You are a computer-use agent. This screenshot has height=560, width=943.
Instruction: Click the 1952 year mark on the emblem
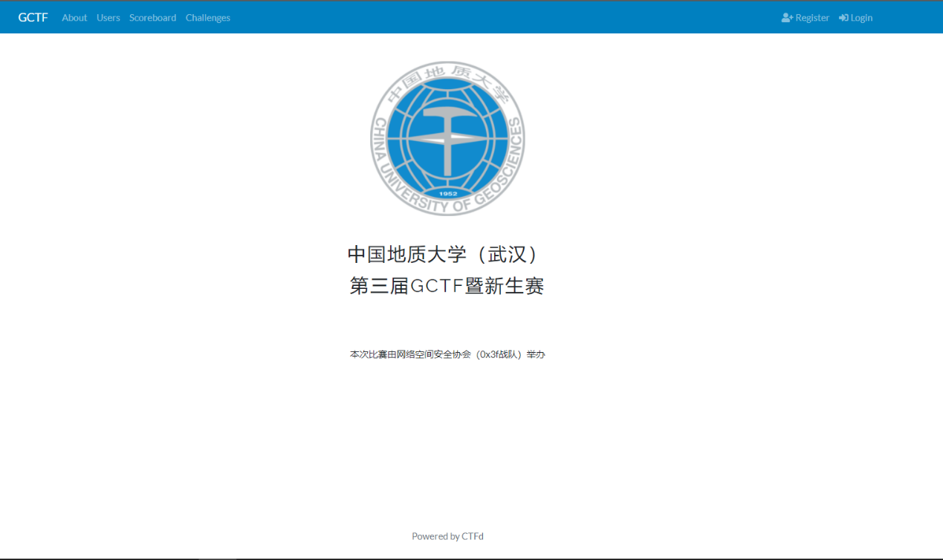447,193
